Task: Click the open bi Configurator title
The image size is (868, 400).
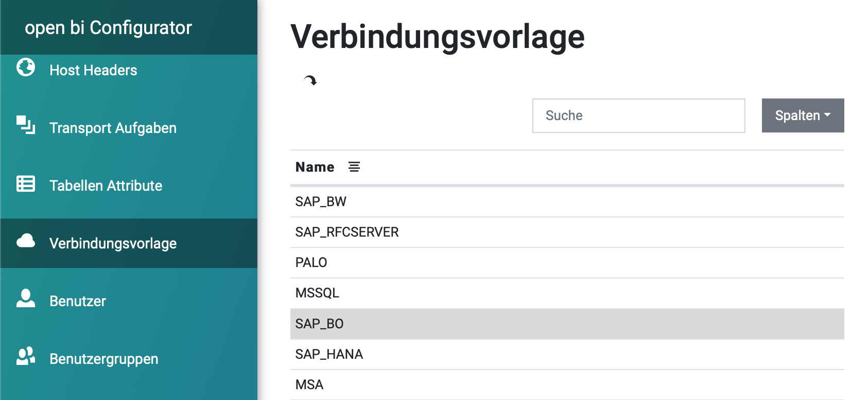Action: click(108, 27)
